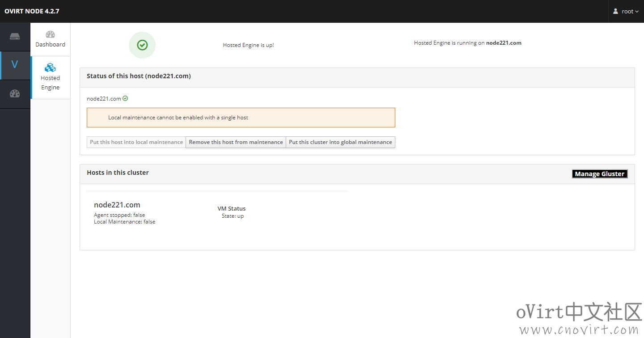644x338 pixels.
Task: Click 'State: up' text
Action: coord(233,216)
